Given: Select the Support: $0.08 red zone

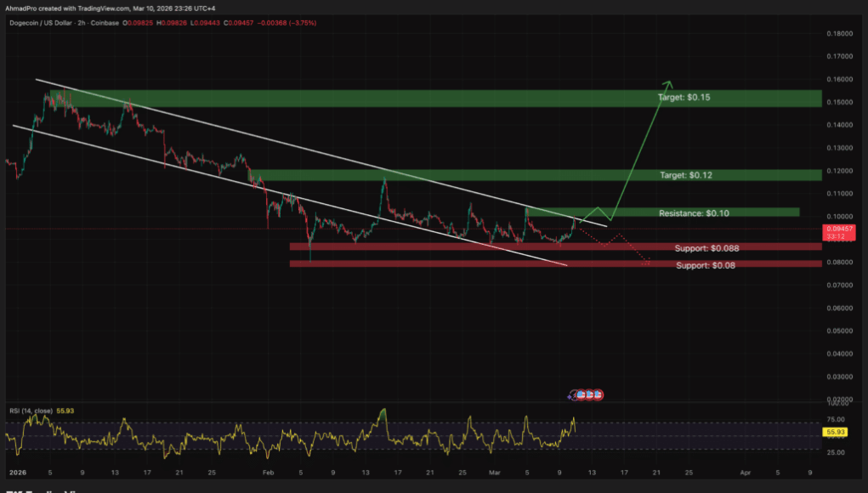Looking at the screenshot, I should click(510, 263).
